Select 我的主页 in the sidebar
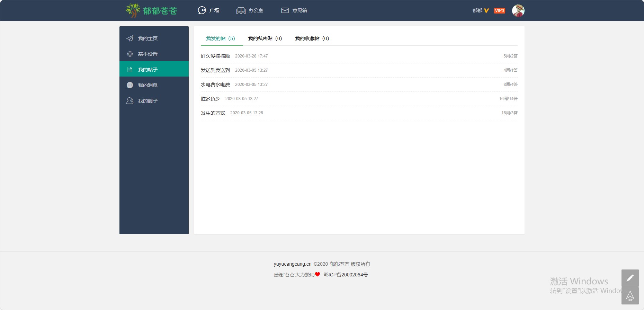 tap(154, 38)
